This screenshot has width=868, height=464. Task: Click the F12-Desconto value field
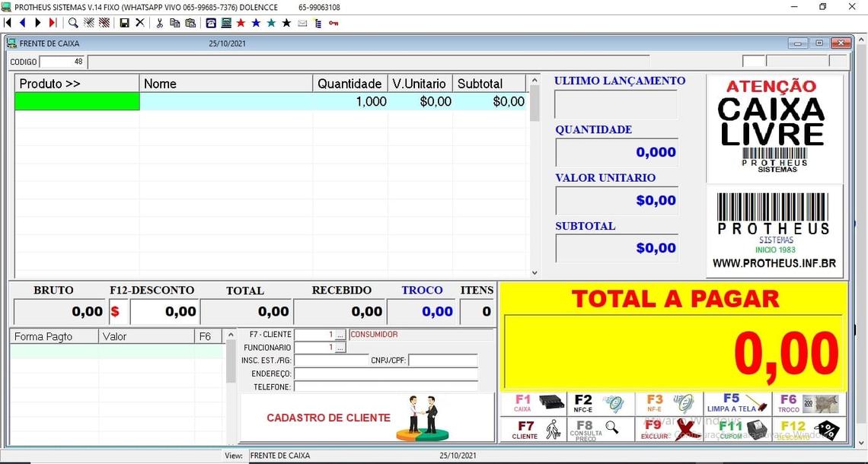click(x=164, y=312)
